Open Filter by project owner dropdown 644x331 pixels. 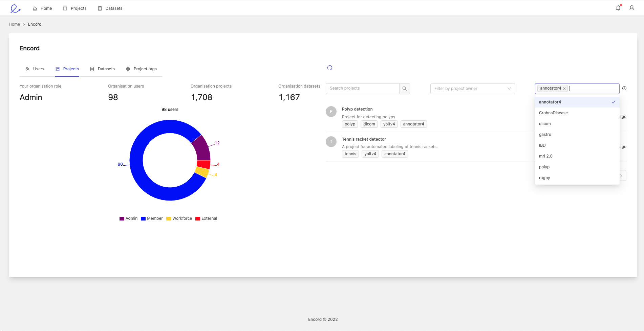tap(472, 89)
